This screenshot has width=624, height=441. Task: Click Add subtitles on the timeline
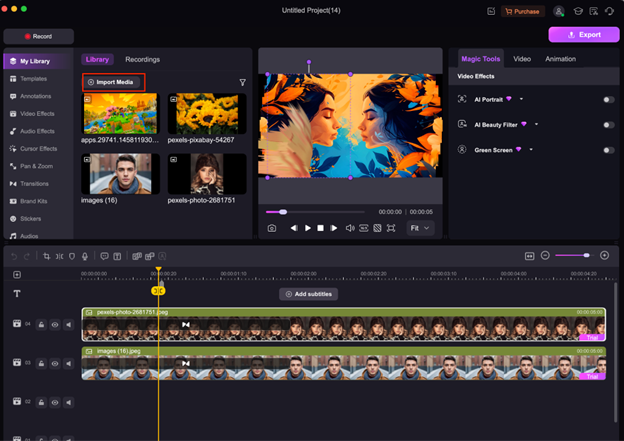309,294
